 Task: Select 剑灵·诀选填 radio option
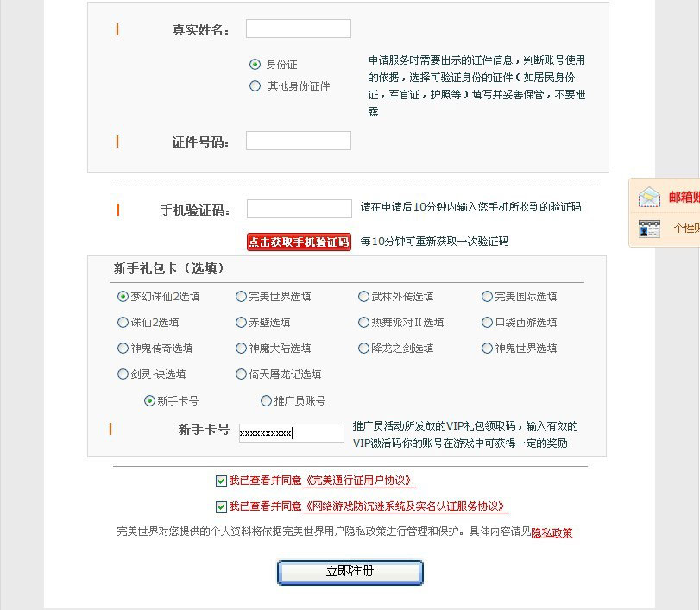pos(123,374)
